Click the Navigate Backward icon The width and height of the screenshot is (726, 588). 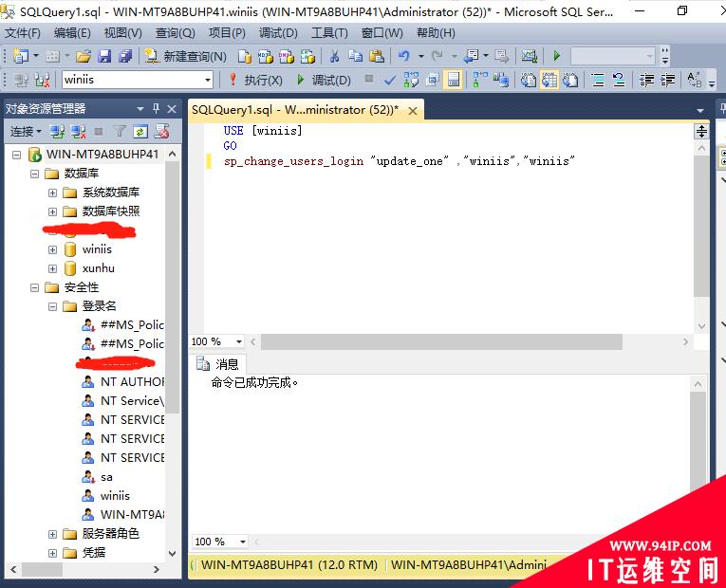pyautogui.click(x=471, y=57)
